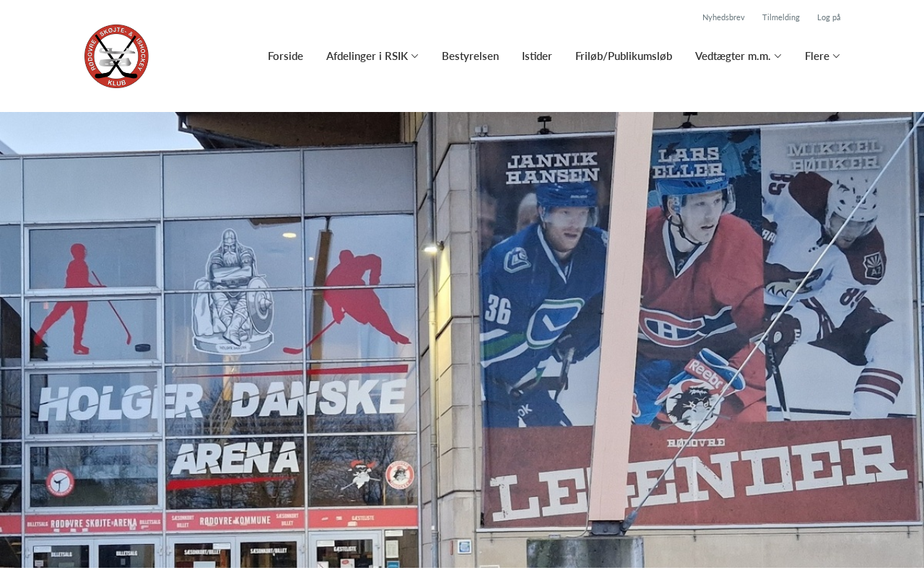The image size is (924, 578).
Task: Click the Afdelinger i RSIK label
Action: (367, 56)
